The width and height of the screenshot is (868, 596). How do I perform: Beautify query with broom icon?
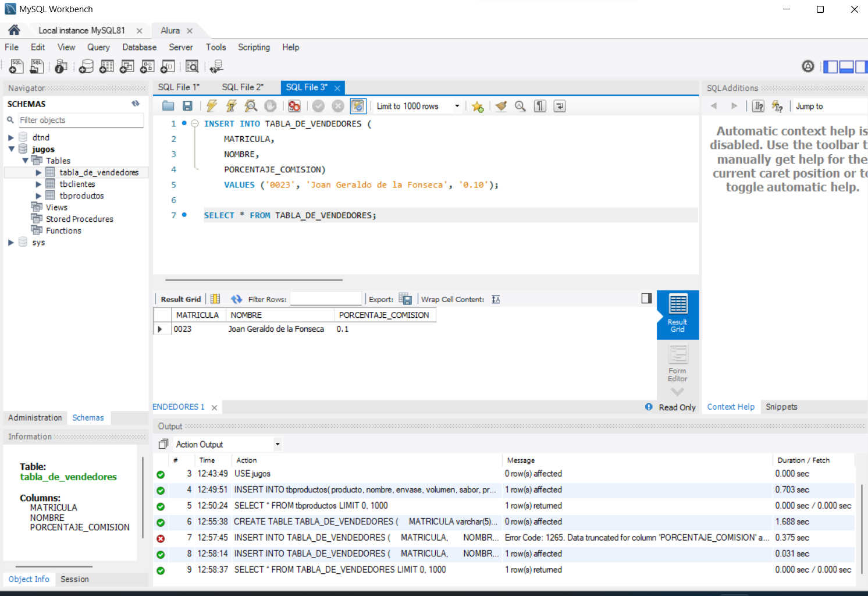click(501, 106)
